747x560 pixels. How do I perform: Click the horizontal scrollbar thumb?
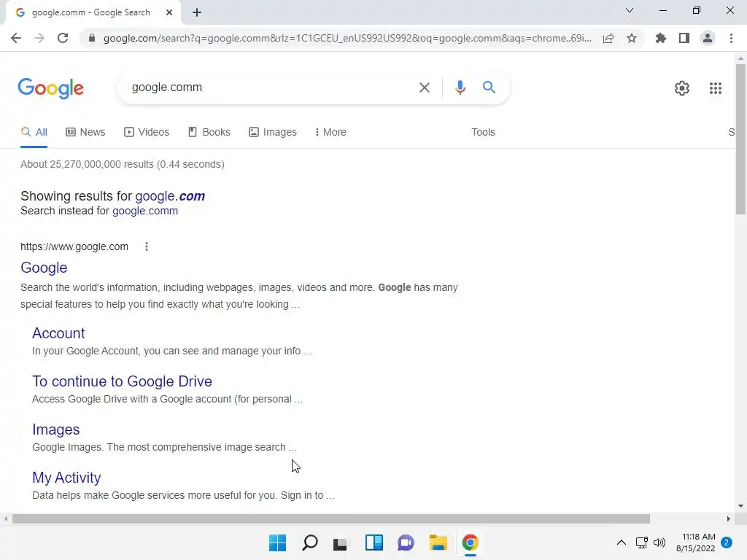pos(331,518)
